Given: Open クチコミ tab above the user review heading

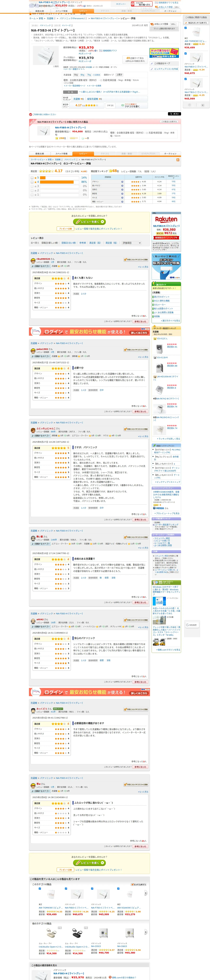Looking at the screenshot, I should pyautogui.click(x=105, y=154).
